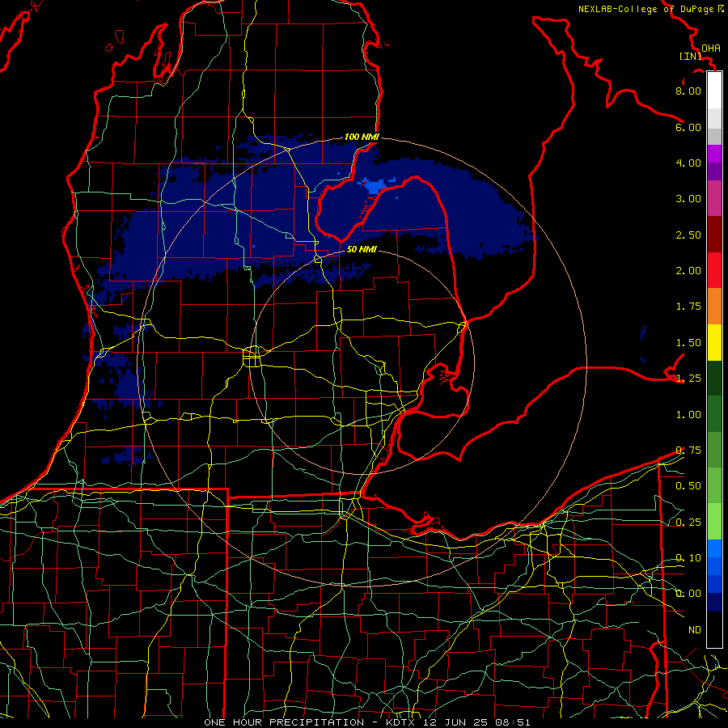Pick the brightest light green legend swatch
Viewport: 728px width, 728px height.
click(714, 522)
